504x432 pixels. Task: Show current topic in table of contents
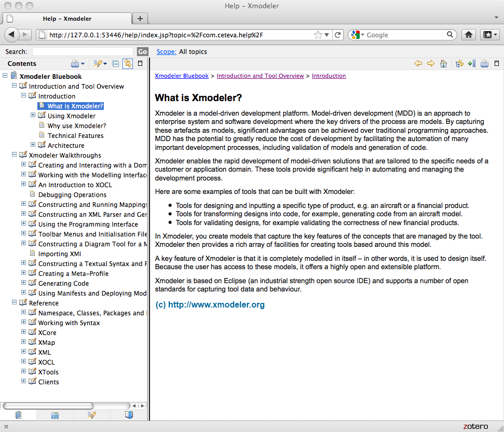pyautogui.click(x=459, y=63)
